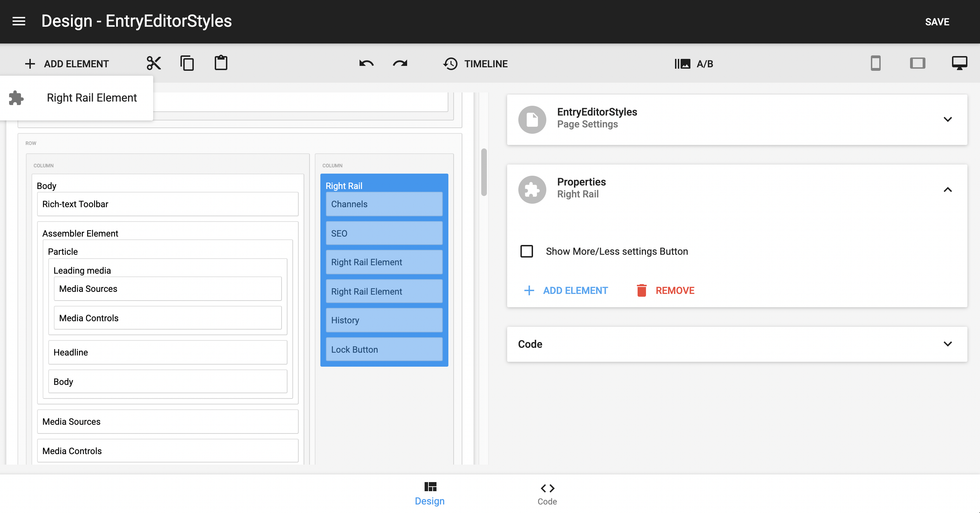
Task: Open the Timeline history
Action: (475, 64)
